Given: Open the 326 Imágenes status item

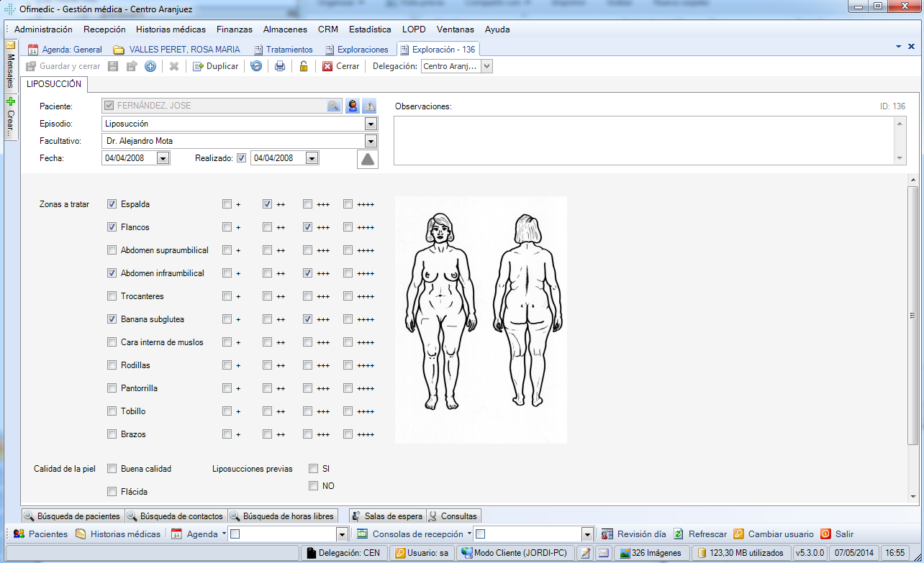Looking at the screenshot, I should (651, 553).
